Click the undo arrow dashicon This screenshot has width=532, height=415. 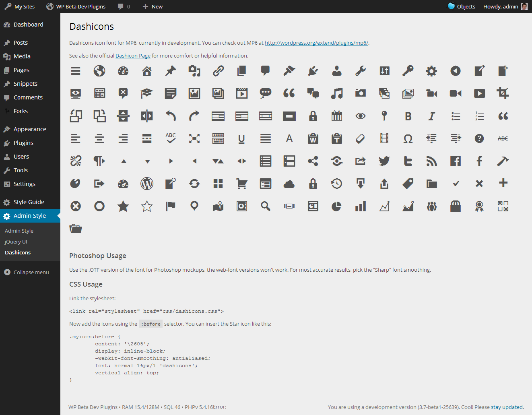171,116
